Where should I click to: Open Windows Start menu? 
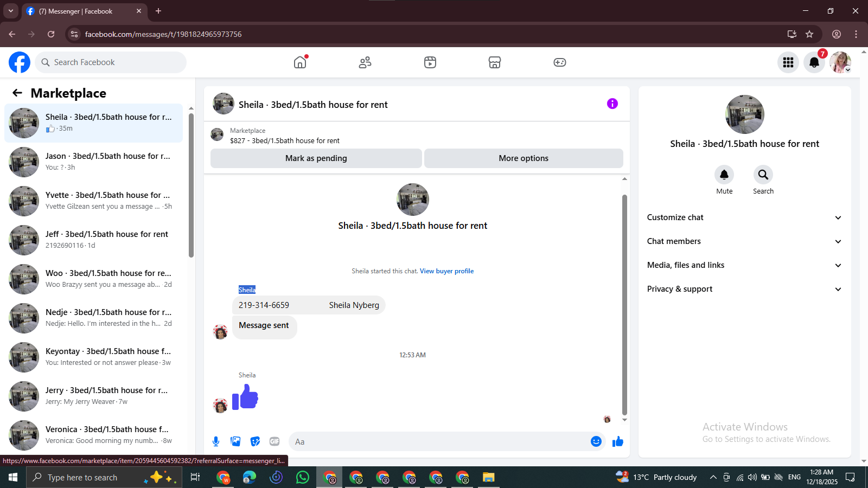(13, 477)
